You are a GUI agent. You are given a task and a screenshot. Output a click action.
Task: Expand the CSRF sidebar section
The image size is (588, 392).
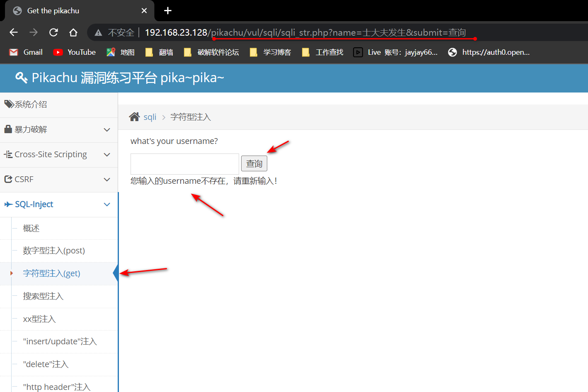[58, 180]
